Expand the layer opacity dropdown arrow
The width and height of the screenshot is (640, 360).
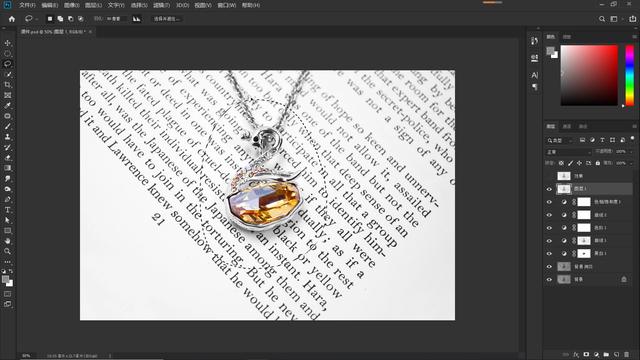631,151
